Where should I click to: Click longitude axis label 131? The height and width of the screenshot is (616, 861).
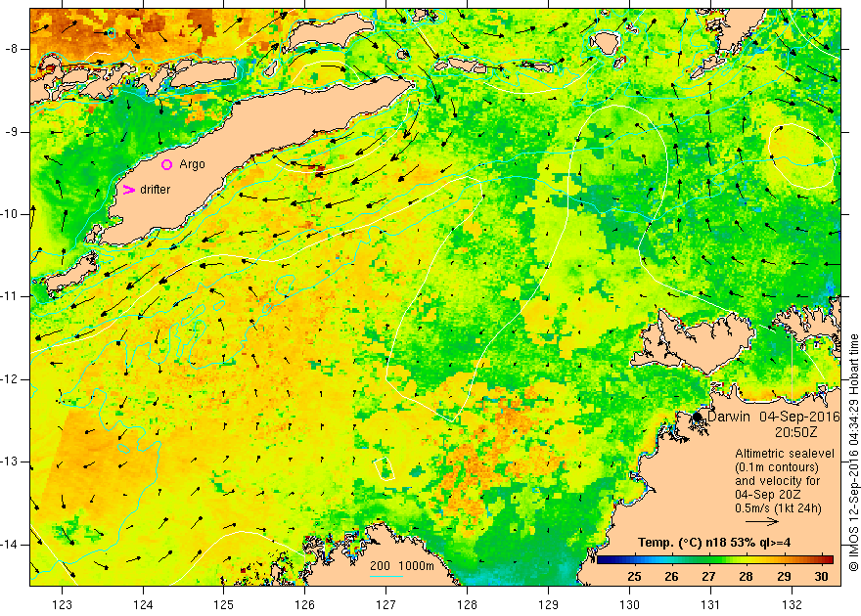click(x=710, y=604)
